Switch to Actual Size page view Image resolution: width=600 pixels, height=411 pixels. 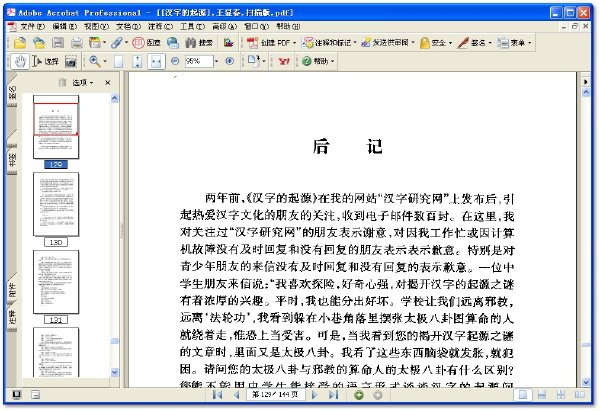pyautogui.click(x=119, y=61)
